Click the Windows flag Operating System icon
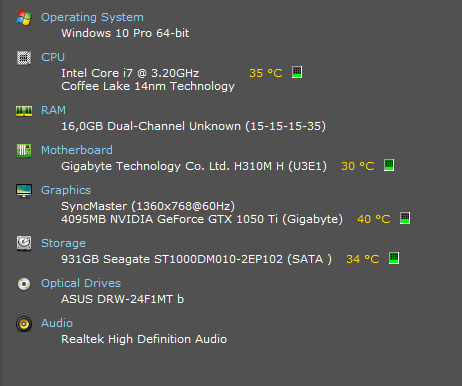This screenshot has width=462, height=386. (x=24, y=18)
